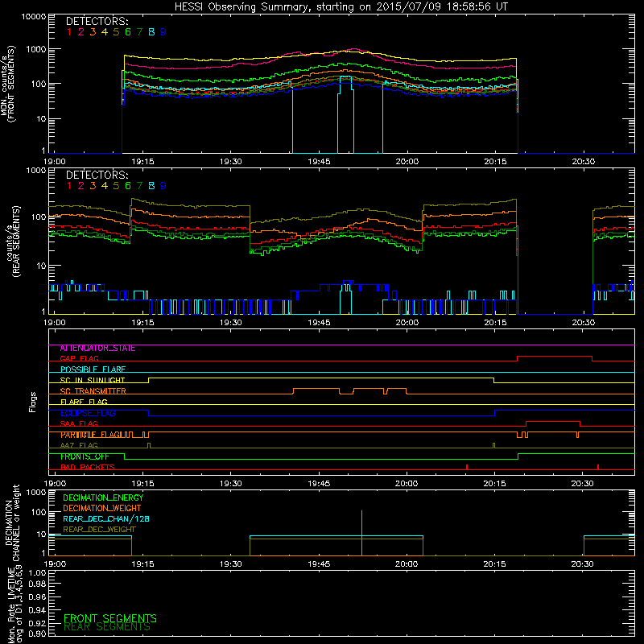Click the REAR SEGMENTS livetime legend

click(107, 627)
